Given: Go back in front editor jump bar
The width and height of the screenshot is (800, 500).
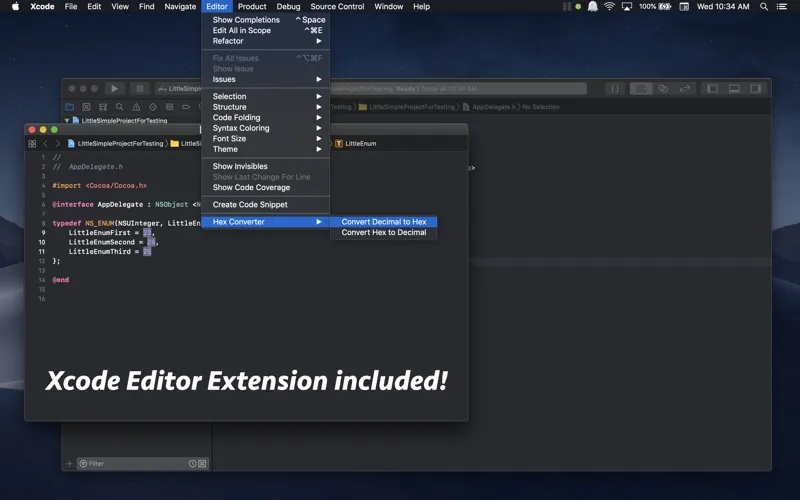Looking at the screenshot, I should coord(45,144).
